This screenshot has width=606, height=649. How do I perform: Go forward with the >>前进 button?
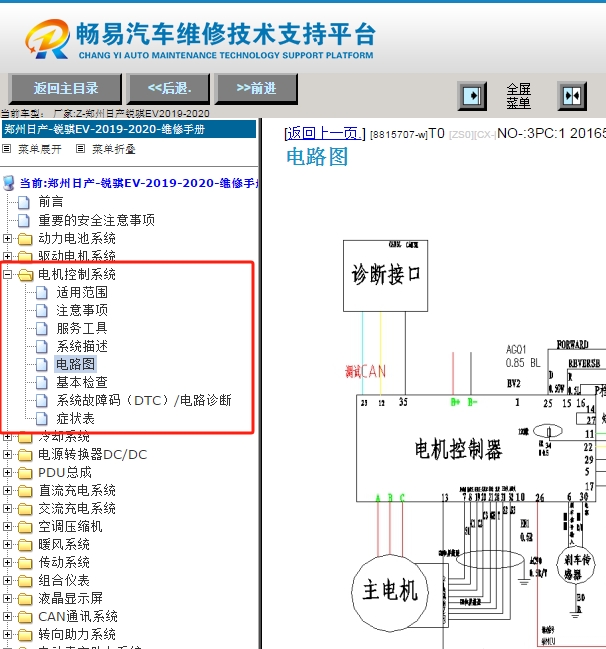(x=256, y=89)
